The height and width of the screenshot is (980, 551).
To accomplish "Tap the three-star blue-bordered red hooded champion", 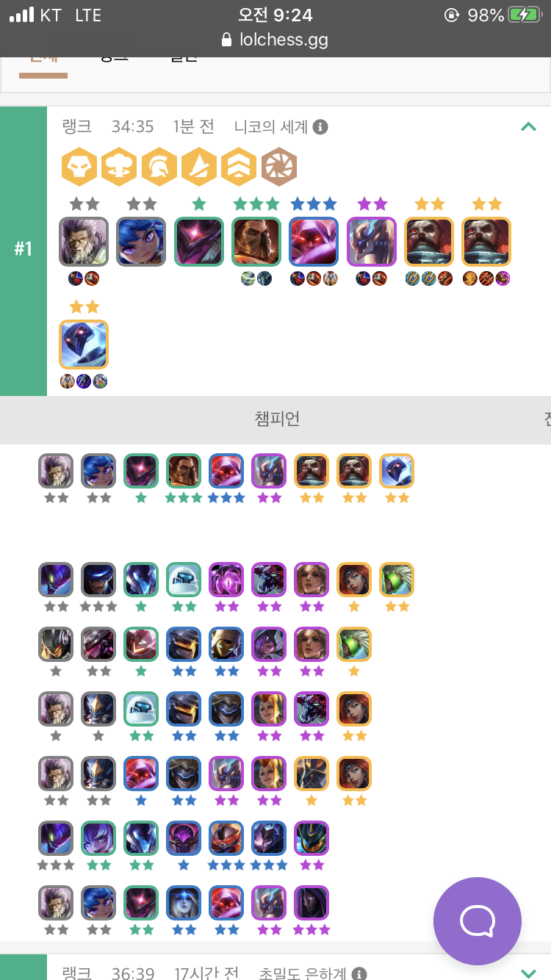I will coord(314,242).
